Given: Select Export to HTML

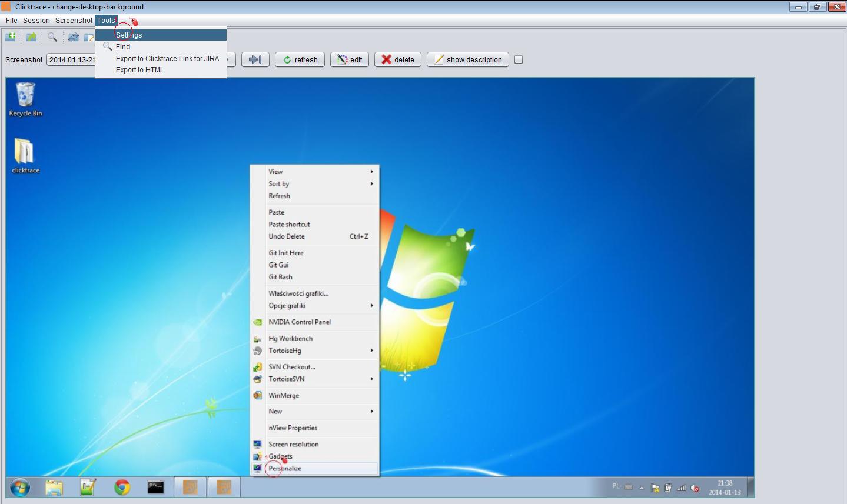Looking at the screenshot, I should pyautogui.click(x=161, y=69).
